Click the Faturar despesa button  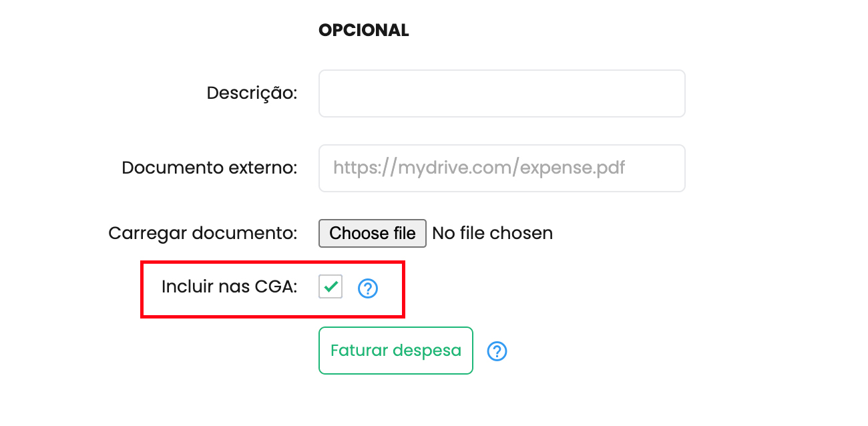point(396,351)
